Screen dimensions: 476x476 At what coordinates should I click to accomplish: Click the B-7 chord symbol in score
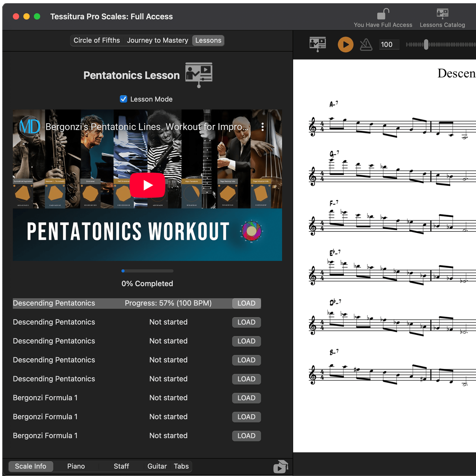point(334,352)
